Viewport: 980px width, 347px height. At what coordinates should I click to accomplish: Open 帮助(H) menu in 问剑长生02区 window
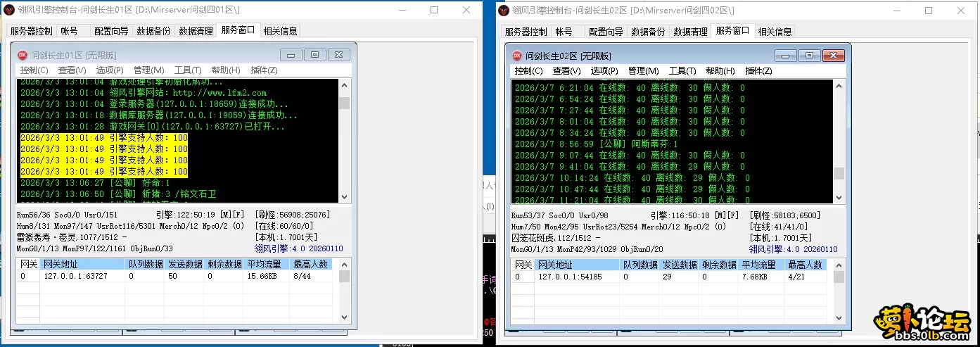pos(720,71)
